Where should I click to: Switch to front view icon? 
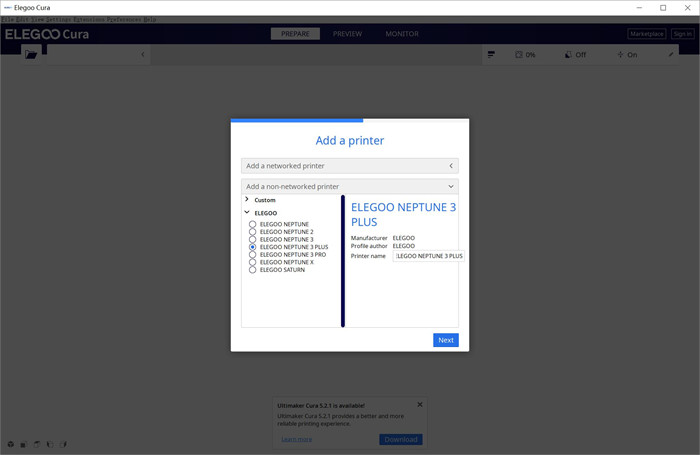tap(24, 444)
